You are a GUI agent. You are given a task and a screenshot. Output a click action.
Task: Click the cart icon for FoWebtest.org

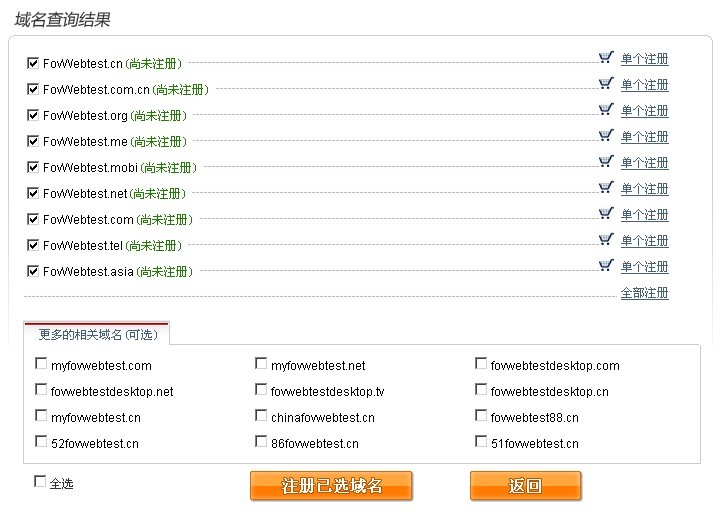point(606,109)
